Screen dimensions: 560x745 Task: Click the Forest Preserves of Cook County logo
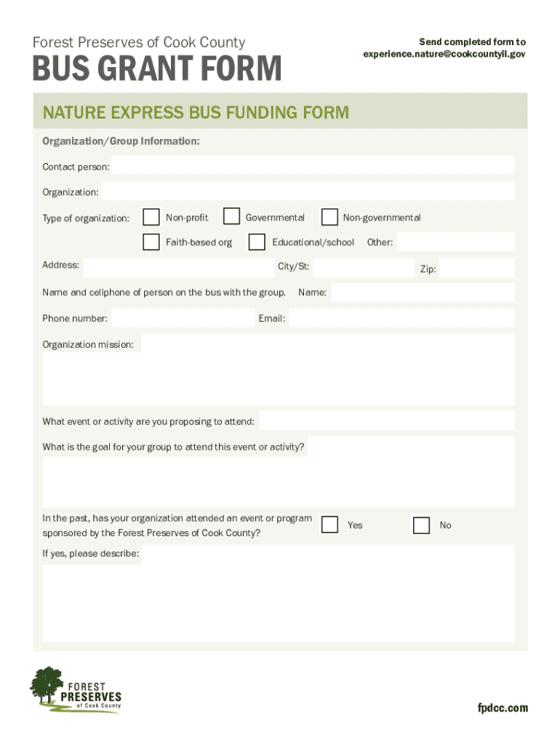[x=76, y=690]
